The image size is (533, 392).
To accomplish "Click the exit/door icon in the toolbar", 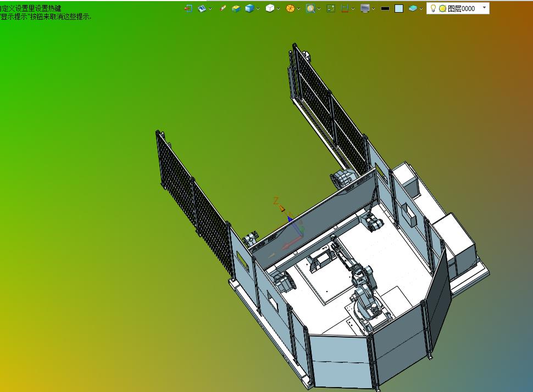I will (x=188, y=8).
